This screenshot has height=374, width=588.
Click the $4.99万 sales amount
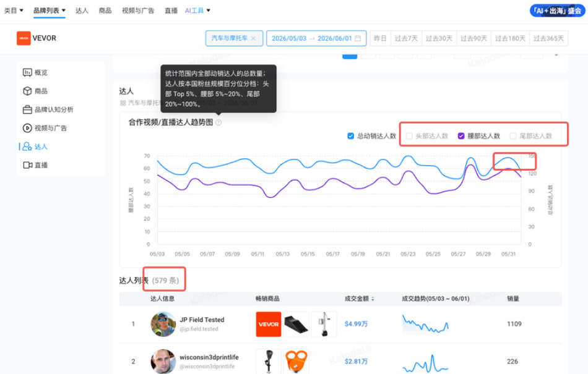coord(356,324)
